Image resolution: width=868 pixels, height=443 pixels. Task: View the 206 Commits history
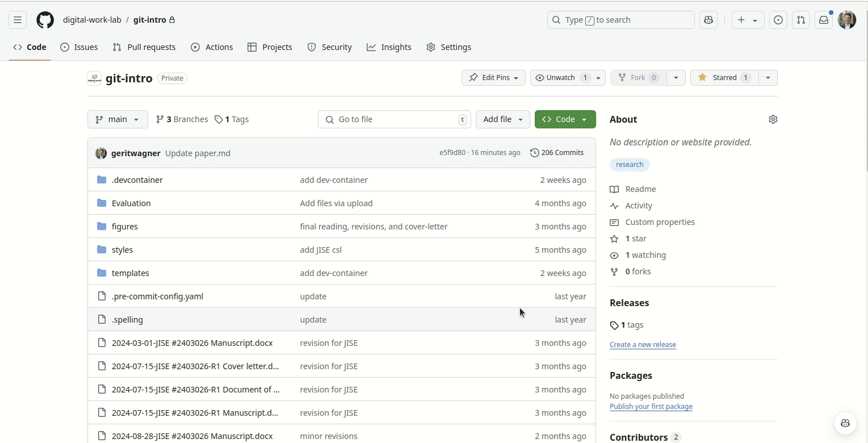click(x=557, y=153)
